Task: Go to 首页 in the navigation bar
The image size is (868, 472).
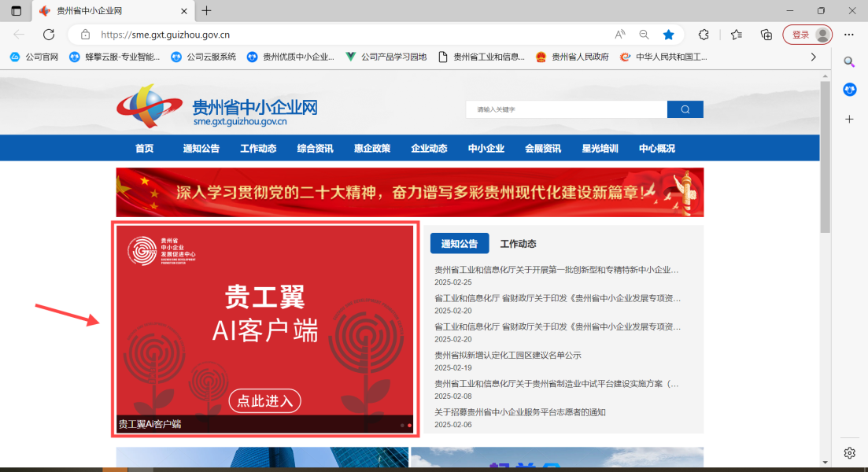Action: 145,149
